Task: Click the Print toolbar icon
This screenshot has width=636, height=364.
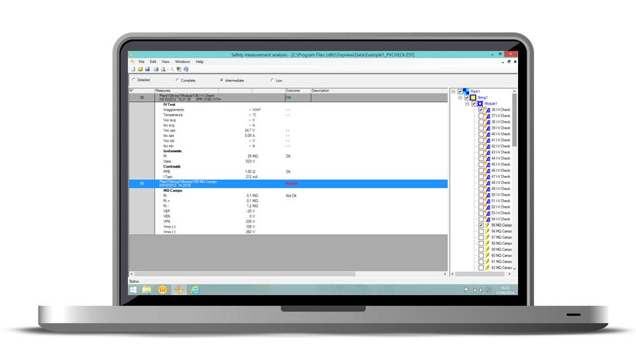Action: [x=156, y=69]
